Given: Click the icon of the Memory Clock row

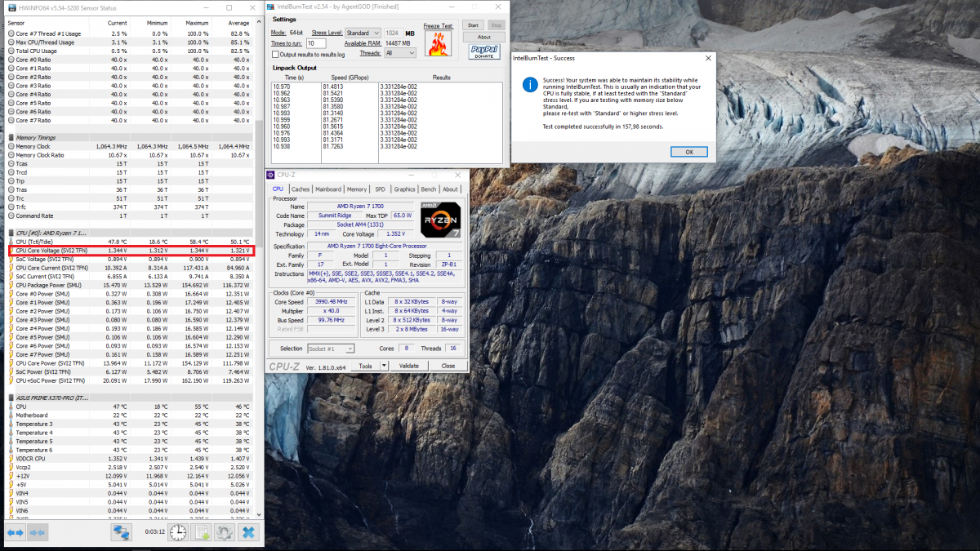Looking at the screenshot, I should point(11,146).
